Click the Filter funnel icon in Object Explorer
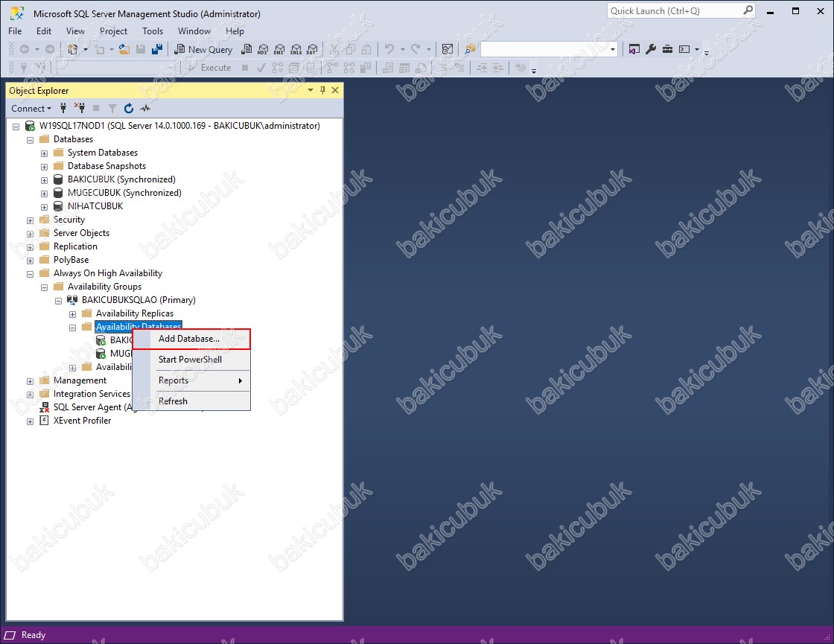 pos(112,109)
